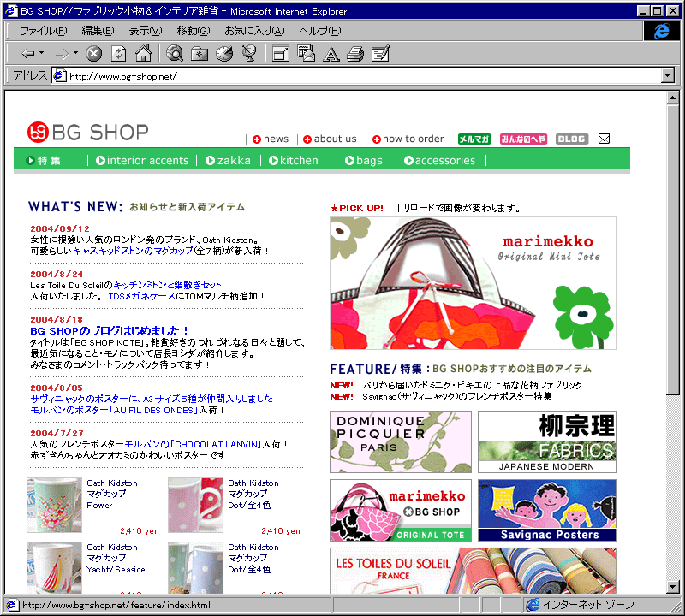Click the pink みんなのへや badge
685x616 pixels.
coord(523,139)
